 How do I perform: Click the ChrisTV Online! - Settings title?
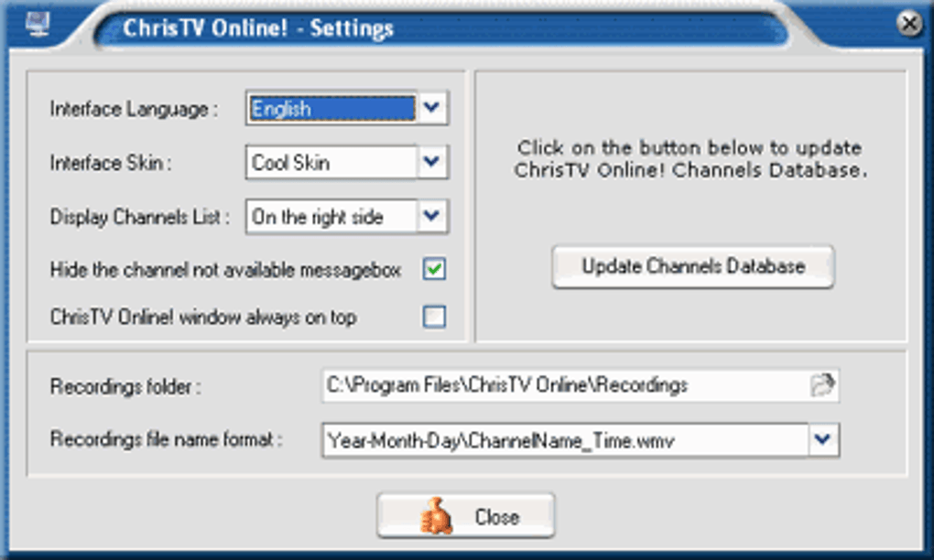click(258, 28)
